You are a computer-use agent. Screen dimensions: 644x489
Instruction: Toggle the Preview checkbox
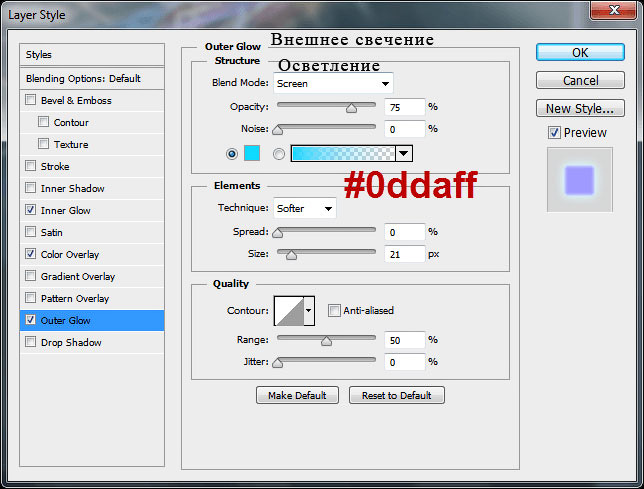click(x=554, y=133)
